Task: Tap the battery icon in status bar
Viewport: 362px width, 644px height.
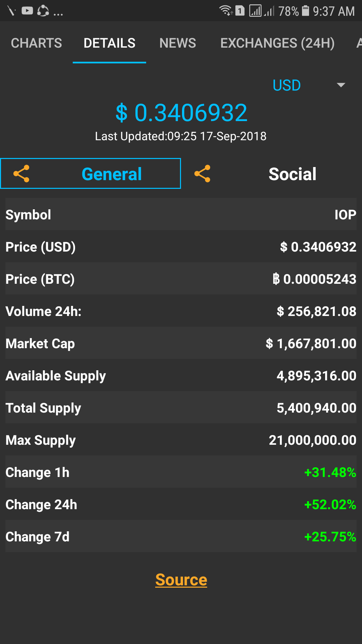Action: click(x=305, y=11)
